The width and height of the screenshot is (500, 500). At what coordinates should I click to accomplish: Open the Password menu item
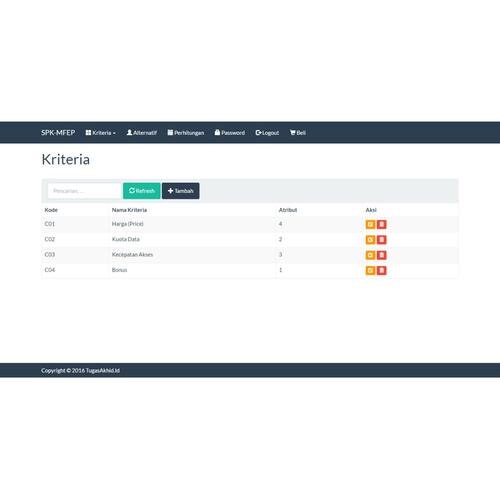(230, 133)
